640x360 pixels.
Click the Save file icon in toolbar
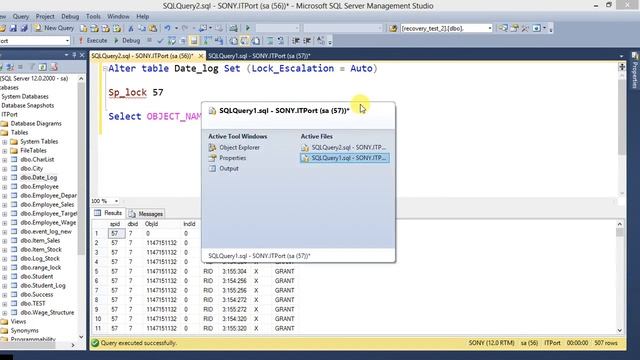pyautogui.click(x=13, y=28)
